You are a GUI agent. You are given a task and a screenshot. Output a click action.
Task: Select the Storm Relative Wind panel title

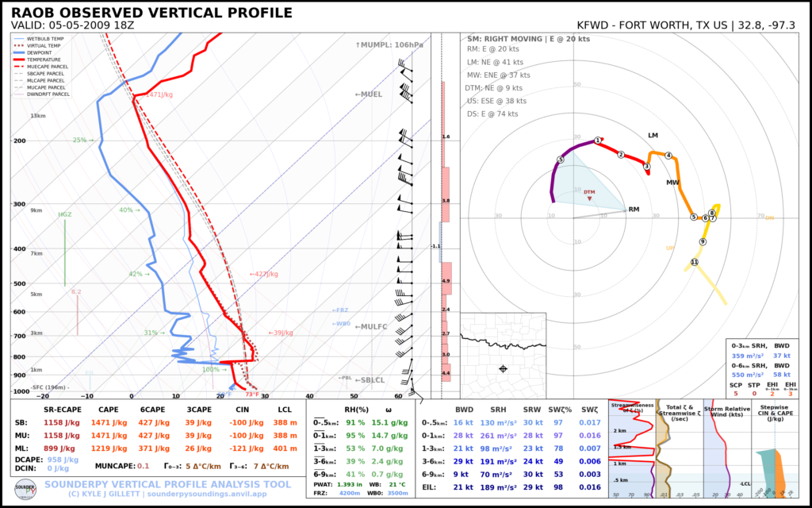click(x=726, y=411)
